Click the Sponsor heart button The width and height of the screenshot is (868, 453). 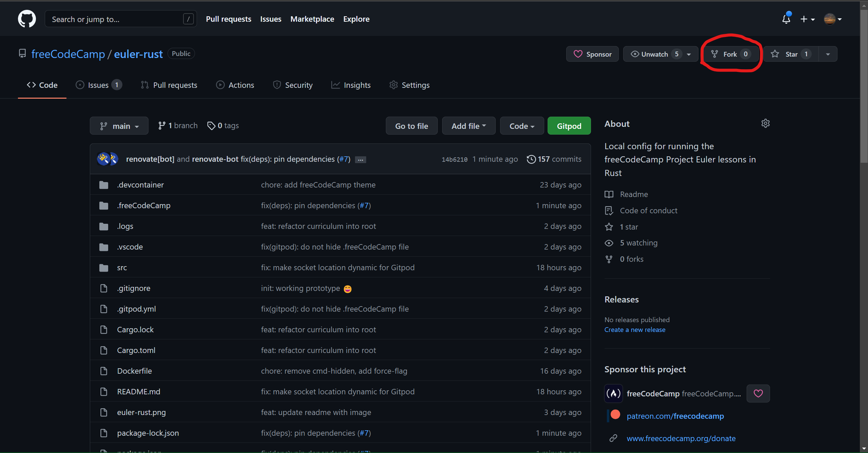click(592, 54)
